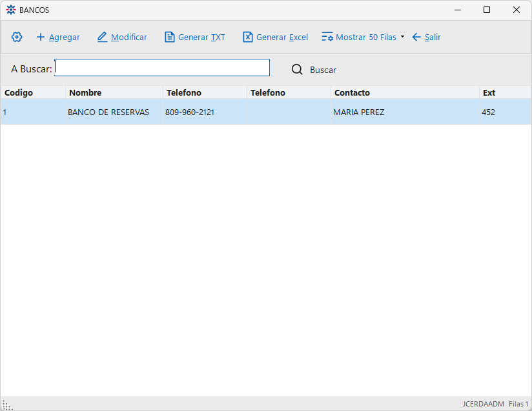Click the phone number 809-960-2121

pos(190,112)
